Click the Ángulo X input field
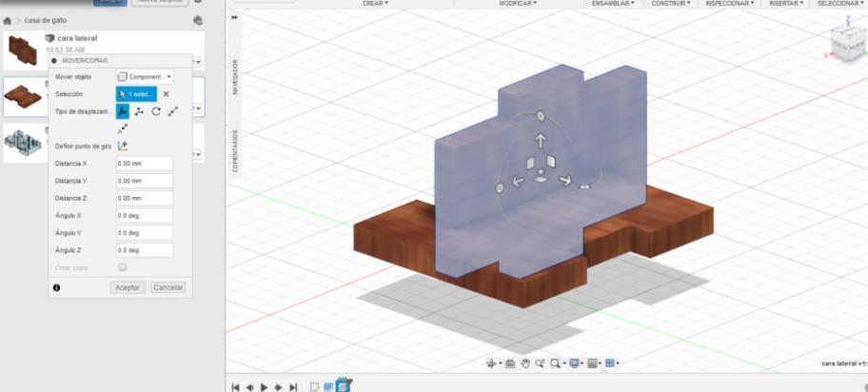The width and height of the screenshot is (868, 392). [x=145, y=215]
